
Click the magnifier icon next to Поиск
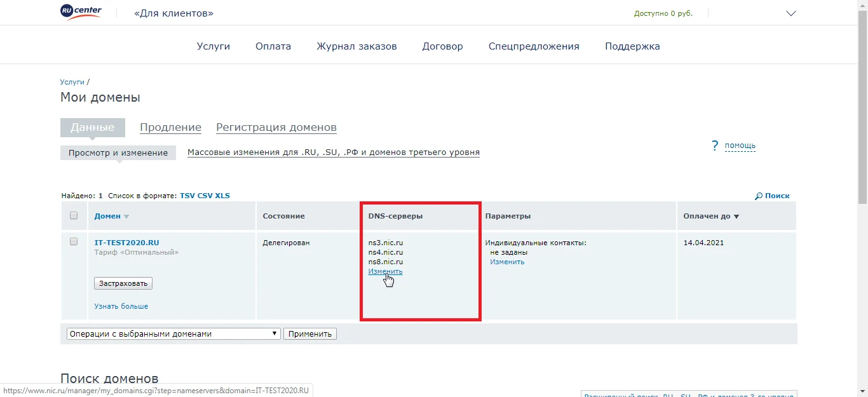(757, 195)
